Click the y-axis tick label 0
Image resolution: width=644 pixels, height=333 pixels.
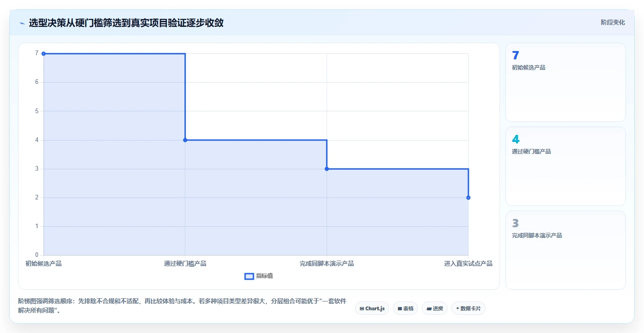click(37, 255)
